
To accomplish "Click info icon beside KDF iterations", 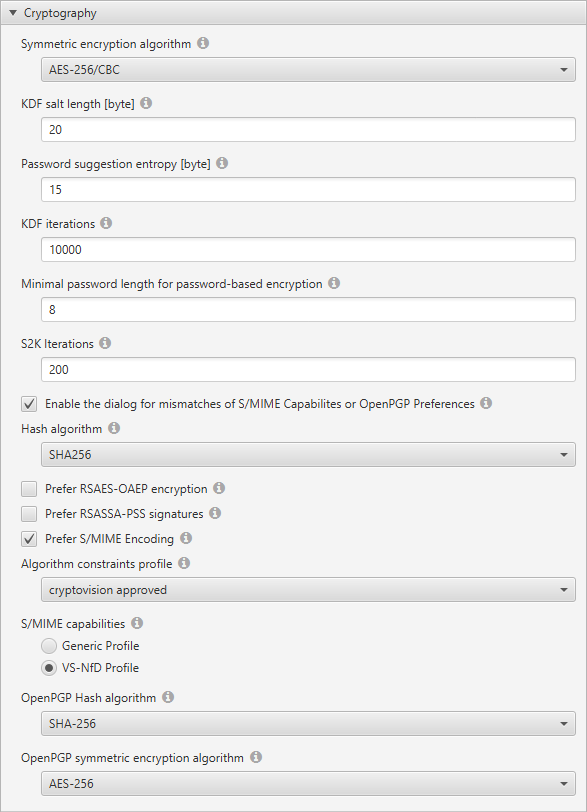I will 106,223.
